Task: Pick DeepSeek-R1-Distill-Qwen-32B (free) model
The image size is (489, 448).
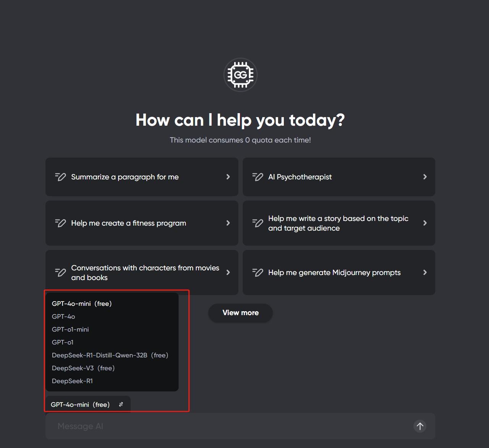Action: (110, 355)
